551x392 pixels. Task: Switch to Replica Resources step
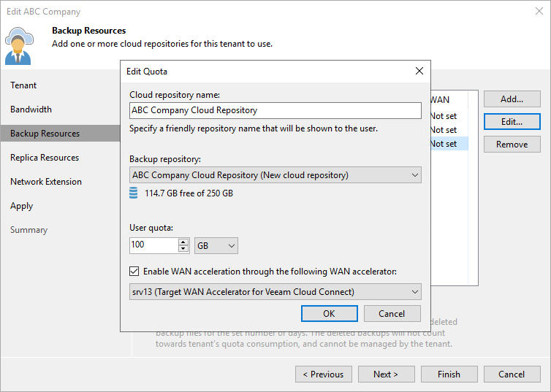coord(45,158)
